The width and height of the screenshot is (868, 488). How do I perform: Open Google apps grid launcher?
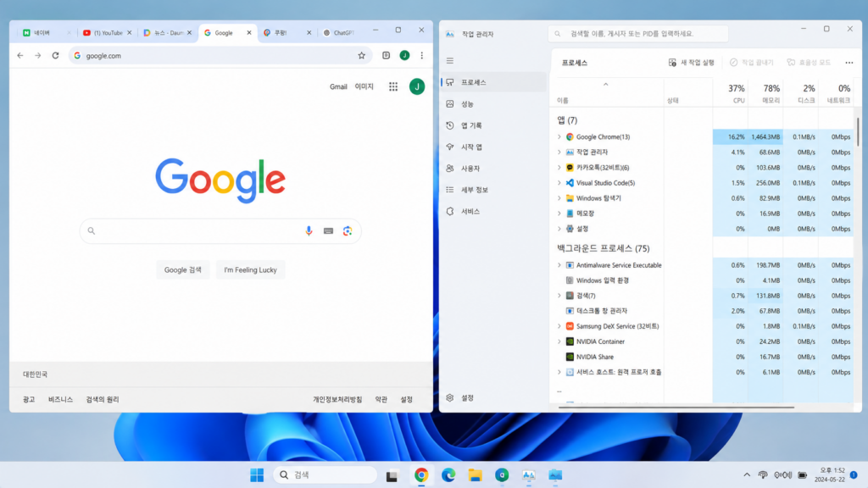pyautogui.click(x=393, y=86)
